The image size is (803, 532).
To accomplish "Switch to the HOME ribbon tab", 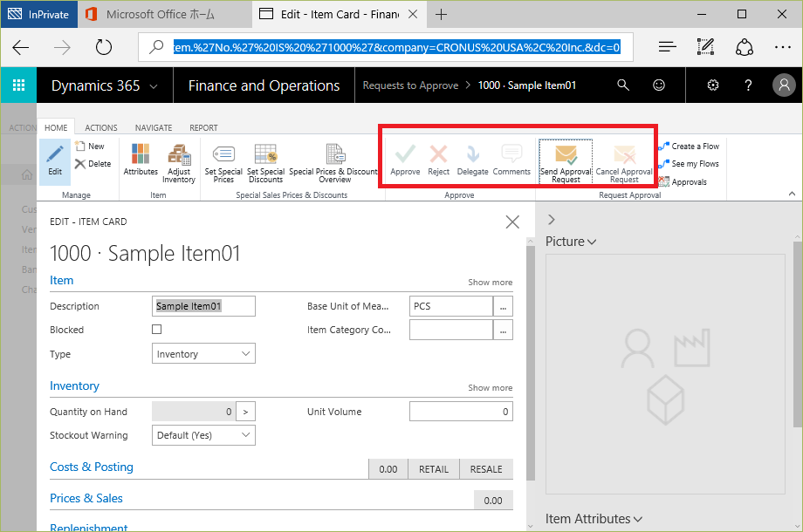I will coord(56,128).
